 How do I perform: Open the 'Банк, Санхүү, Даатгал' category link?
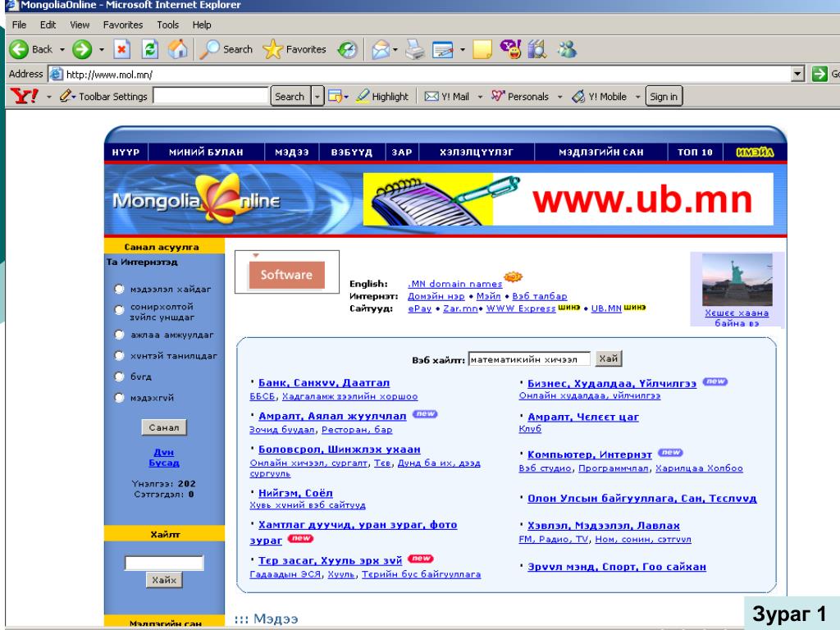click(324, 382)
